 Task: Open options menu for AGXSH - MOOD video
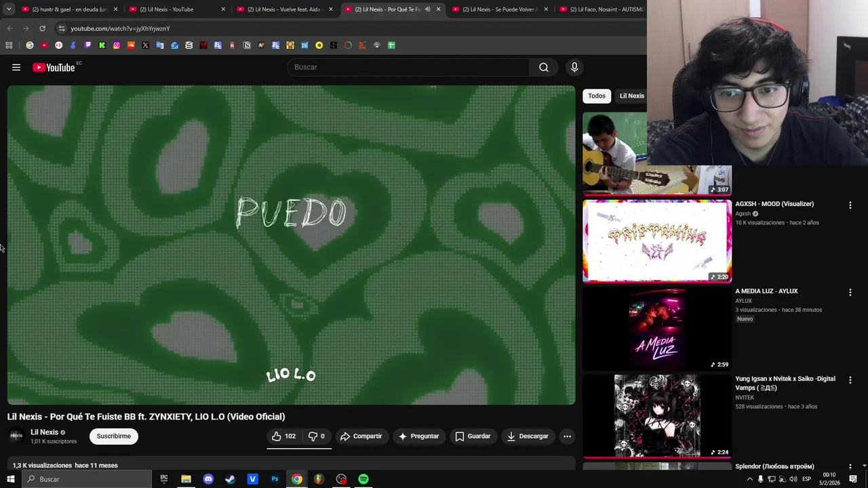[850, 205]
